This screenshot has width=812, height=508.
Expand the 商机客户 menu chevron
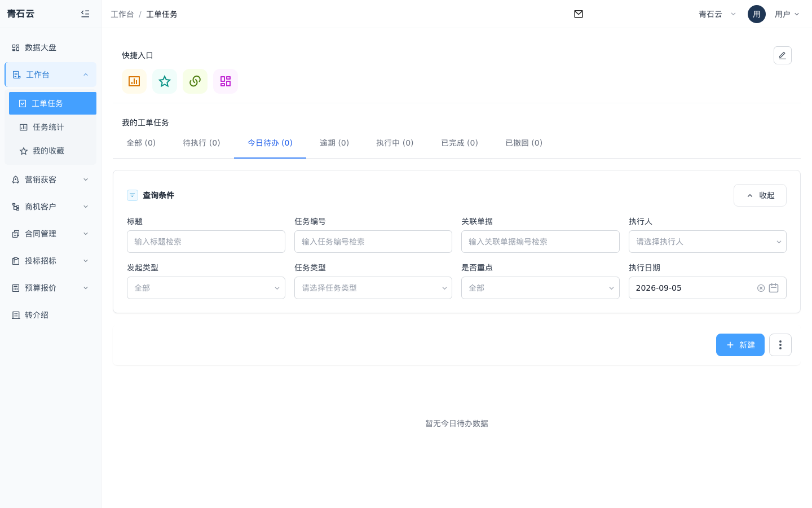coord(86,207)
